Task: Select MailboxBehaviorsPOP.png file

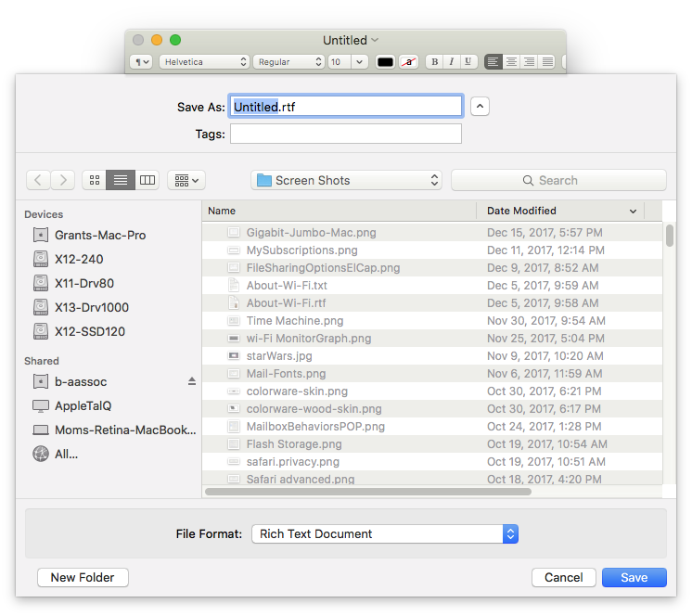Action: (x=432, y=427)
